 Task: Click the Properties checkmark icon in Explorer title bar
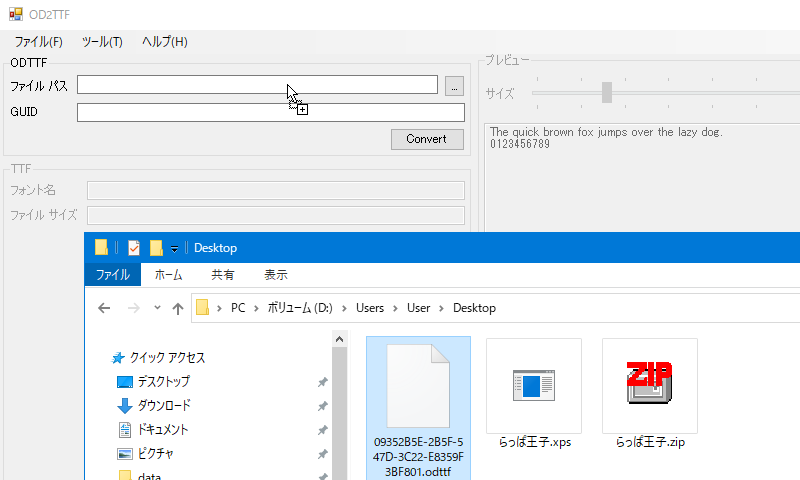[x=133, y=248]
